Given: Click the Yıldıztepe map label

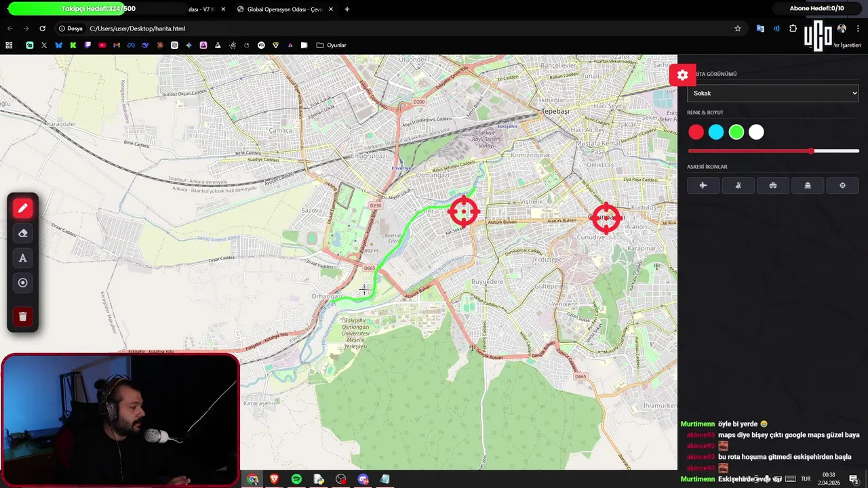Looking at the screenshot, I should pos(547,260).
